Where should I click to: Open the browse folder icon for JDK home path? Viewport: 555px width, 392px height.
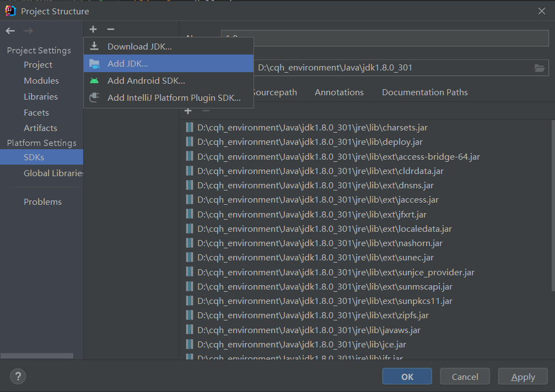coord(540,68)
